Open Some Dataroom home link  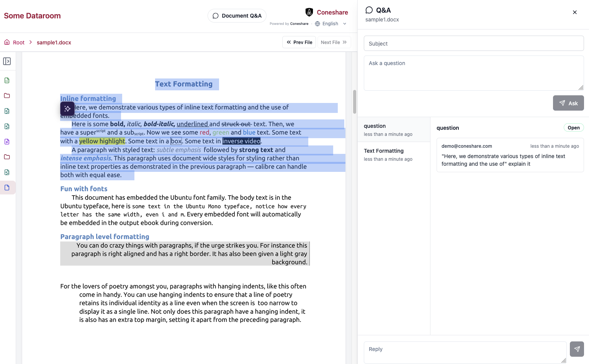tap(32, 16)
